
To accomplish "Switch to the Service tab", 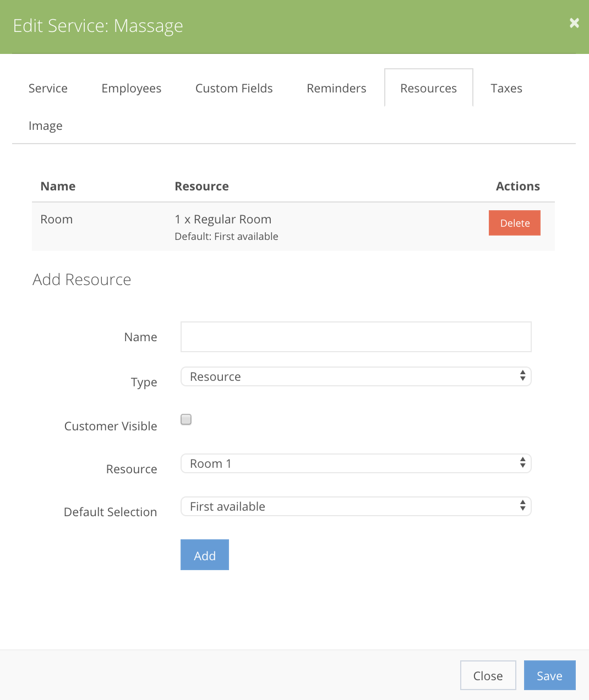I will (48, 88).
